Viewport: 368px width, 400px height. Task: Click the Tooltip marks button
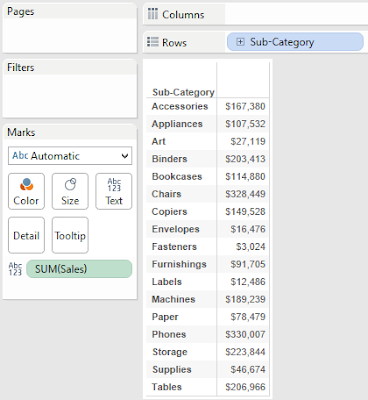pos(70,235)
